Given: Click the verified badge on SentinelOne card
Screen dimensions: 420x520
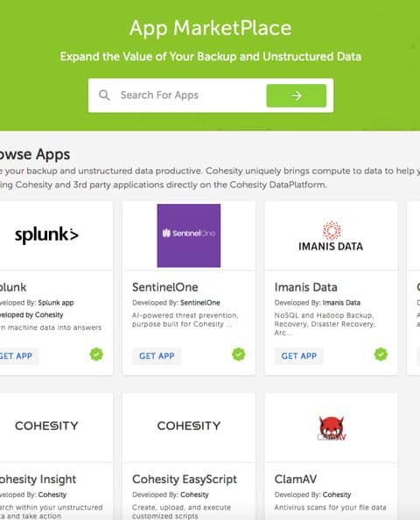Looking at the screenshot, I should 239,355.
